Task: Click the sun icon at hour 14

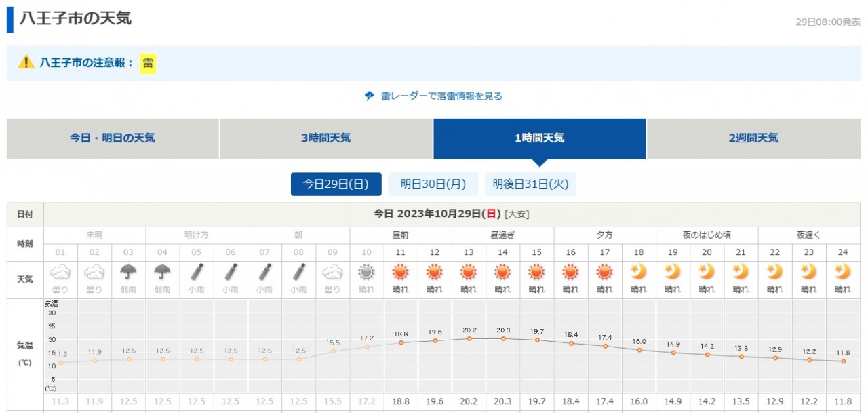Action: tap(502, 272)
